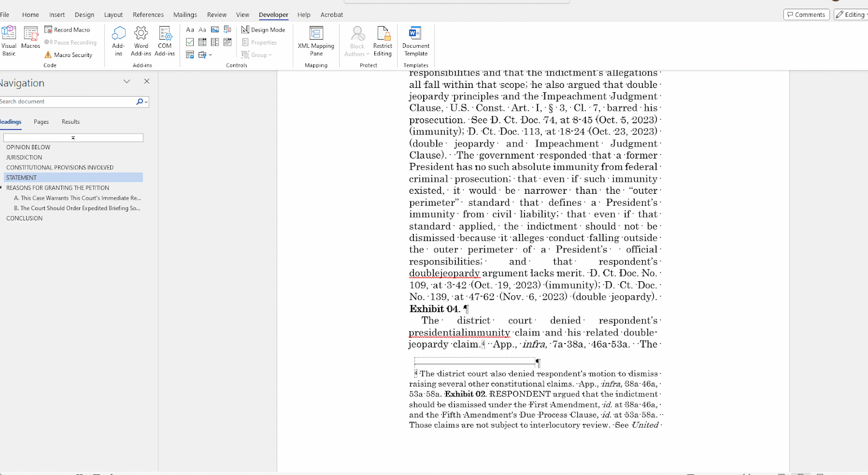868x475 pixels.
Task: Click Restrict Editing
Action: click(382, 41)
